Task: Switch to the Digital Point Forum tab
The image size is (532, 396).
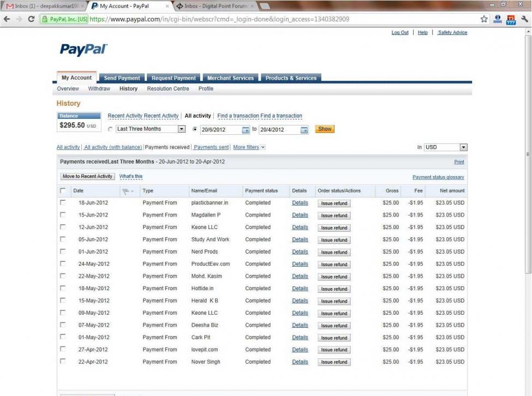Action: 216,6
